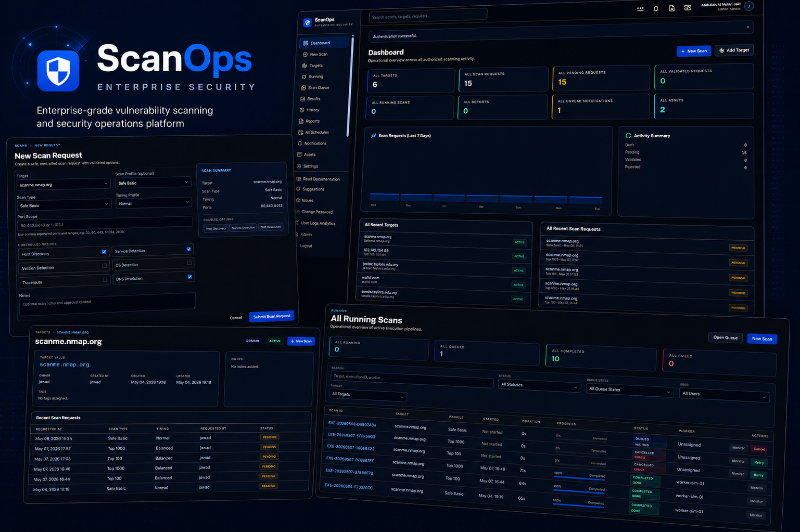Open scan EXE-20260506-D6B02A0A link
800x532 pixels.
pyautogui.click(x=352, y=424)
